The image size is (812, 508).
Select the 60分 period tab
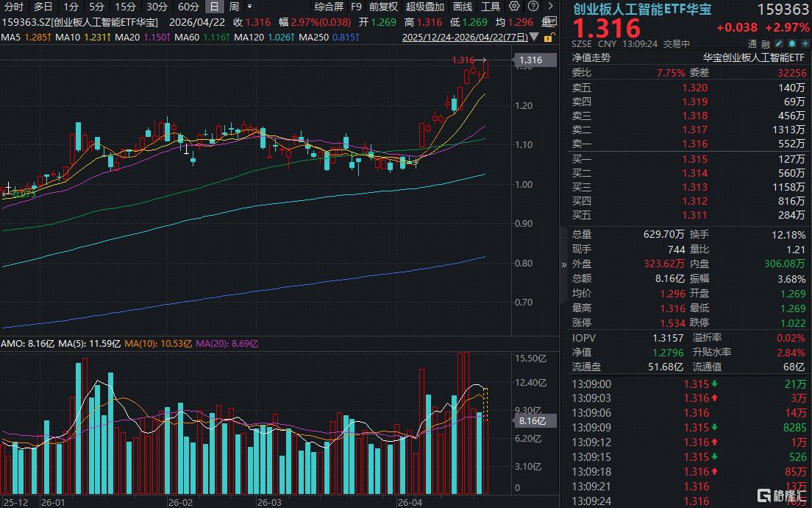(188, 7)
